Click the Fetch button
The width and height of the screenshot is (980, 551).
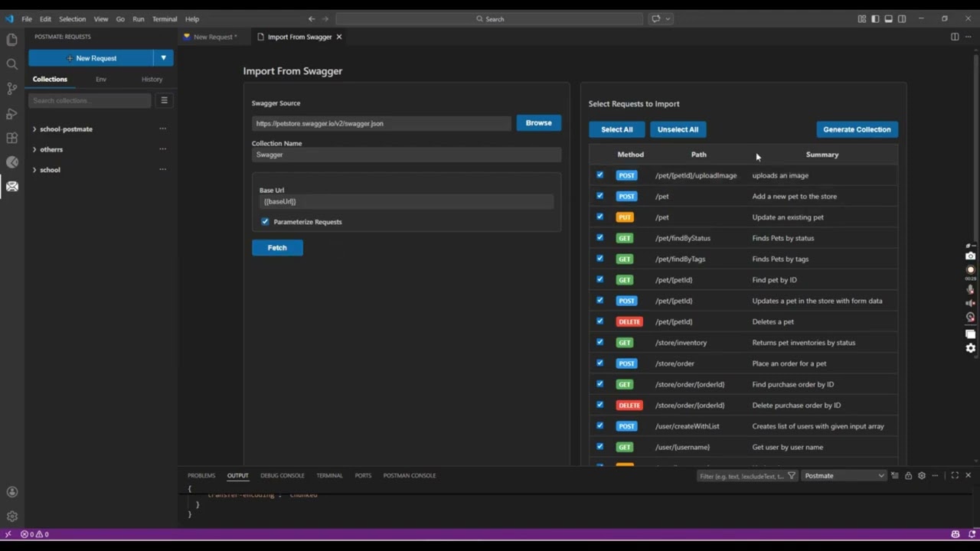point(277,247)
